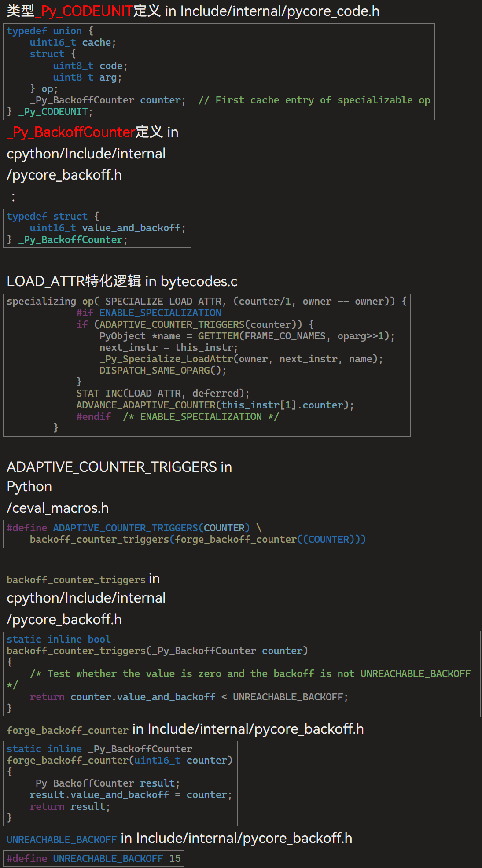Click 'forge_backoff_counter in Include/internal/pycore_backoff.h' heading
The width and height of the screenshot is (482, 868).
tap(185, 729)
